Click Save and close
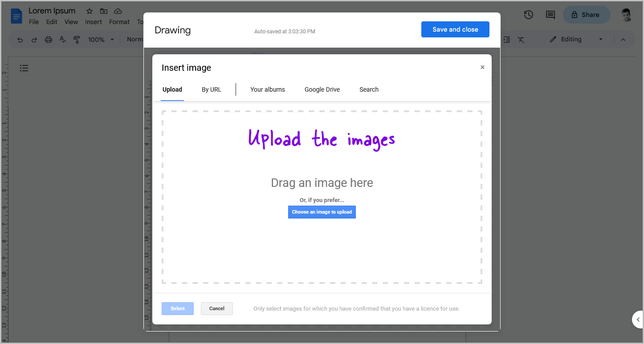This screenshot has height=344, width=644. coord(455,29)
